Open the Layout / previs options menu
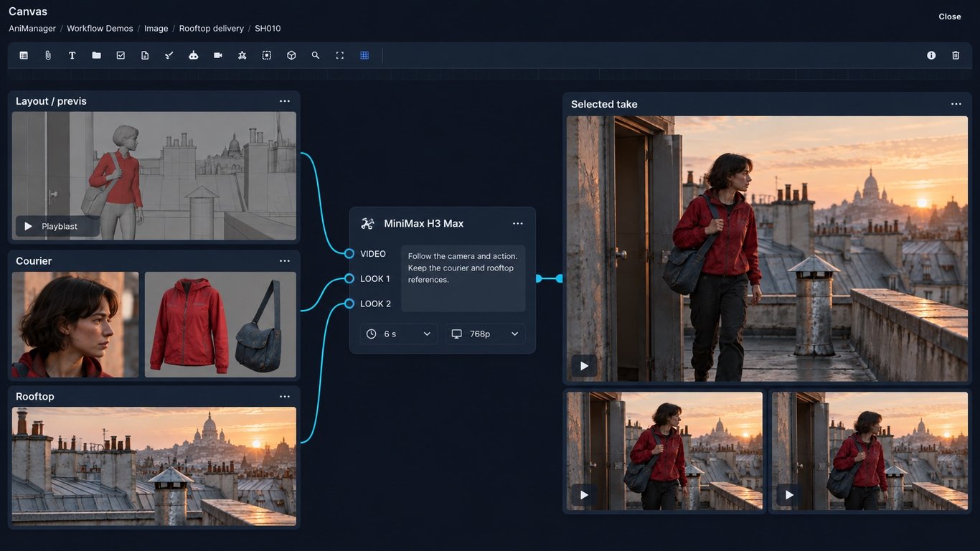 pos(285,101)
